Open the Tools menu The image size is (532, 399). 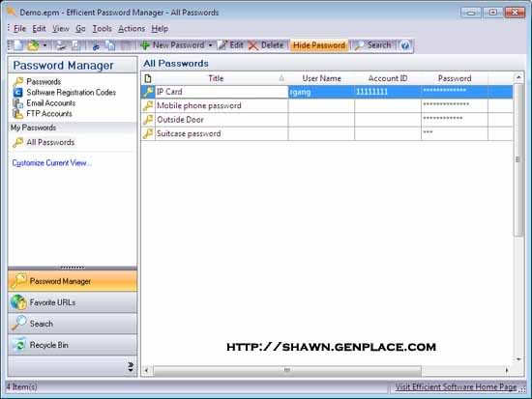[103, 29]
